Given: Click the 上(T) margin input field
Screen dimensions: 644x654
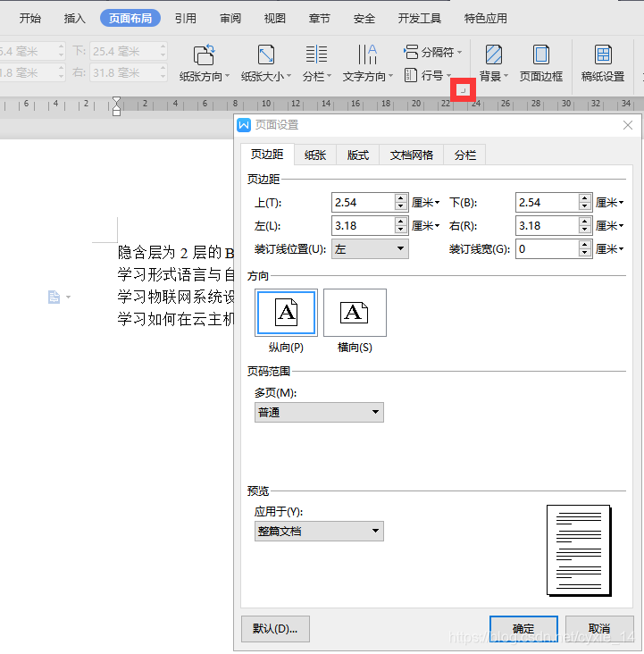Looking at the screenshot, I should [363, 203].
